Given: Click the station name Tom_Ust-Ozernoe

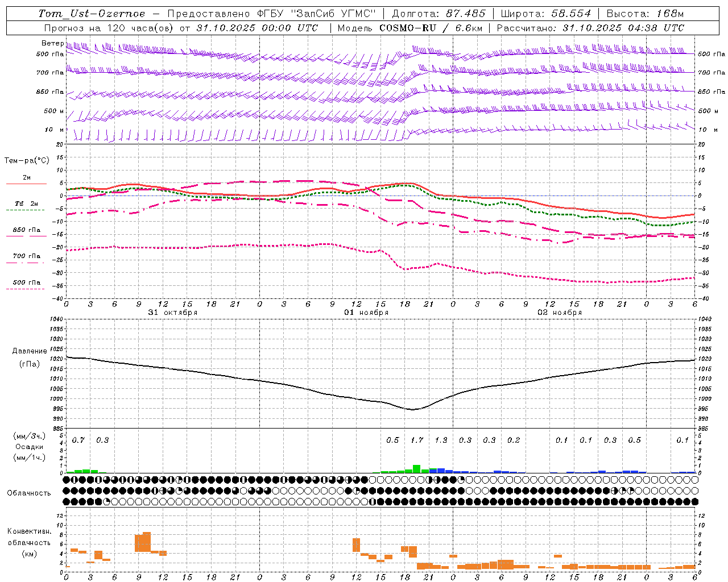Looking at the screenshot, I should 92,14.
